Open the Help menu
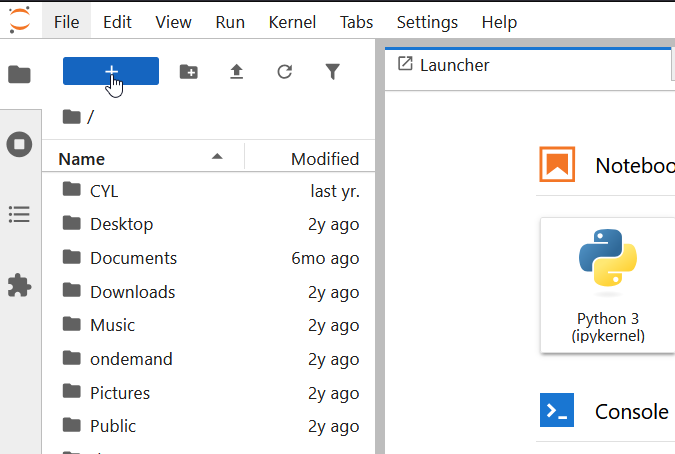 coord(499,22)
